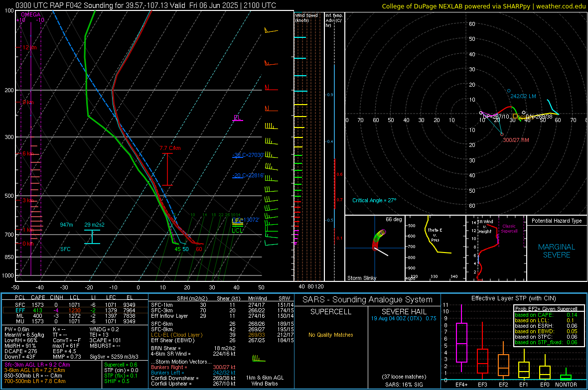Click STP (cin) = 0.0 value

tap(121, 370)
